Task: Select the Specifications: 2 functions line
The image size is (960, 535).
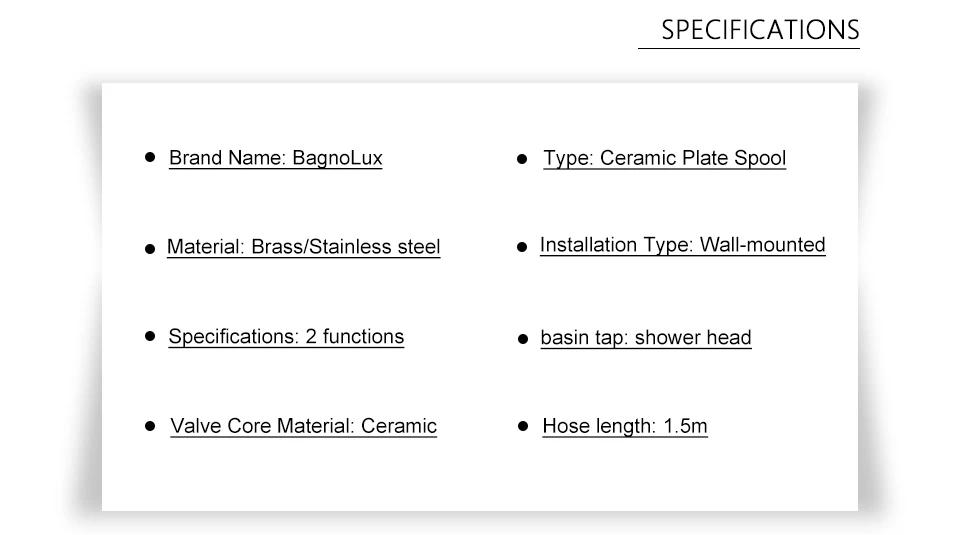Action: (x=286, y=337)
